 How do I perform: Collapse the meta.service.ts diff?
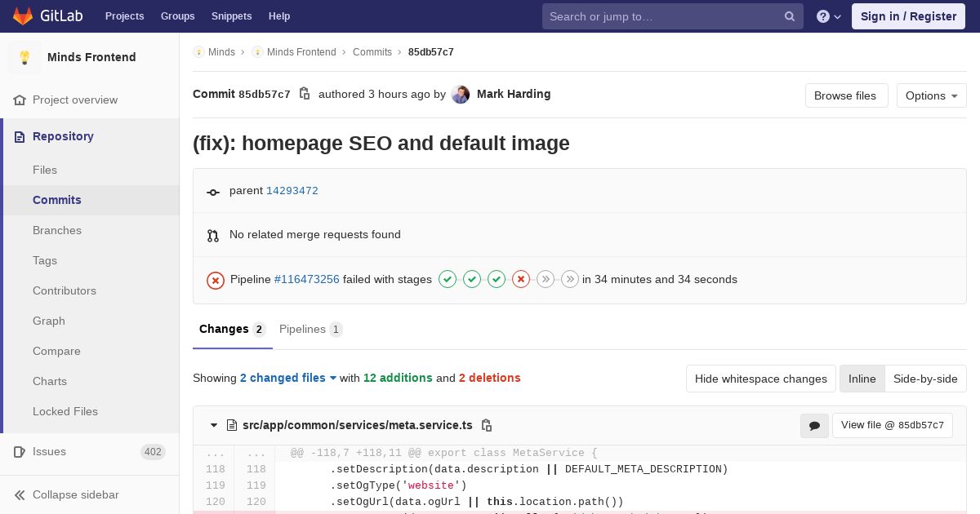click(x=214, y=425)
